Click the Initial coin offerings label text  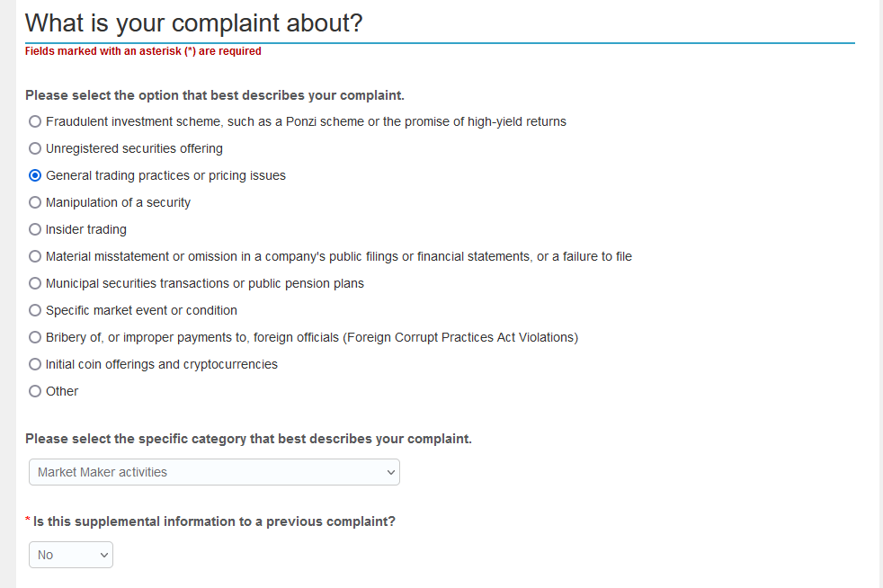162,364
